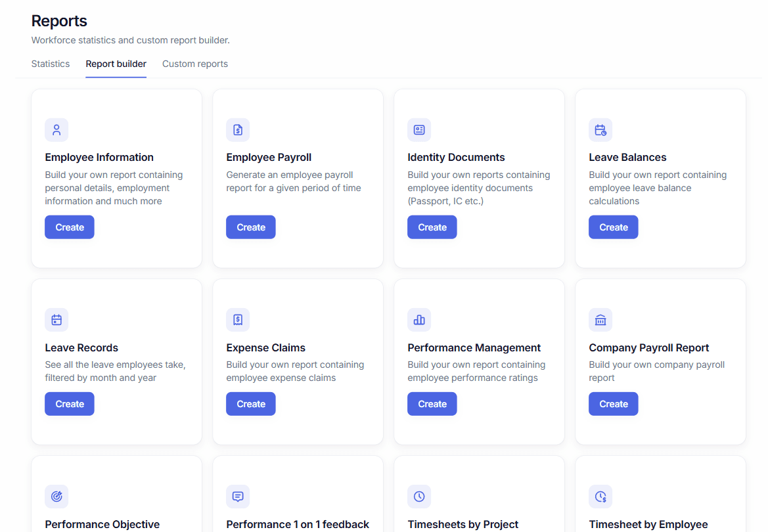The width and height of the screenshot is (768, 532).
Task: Switch to the Statistics tab
Action: point(51,64)
